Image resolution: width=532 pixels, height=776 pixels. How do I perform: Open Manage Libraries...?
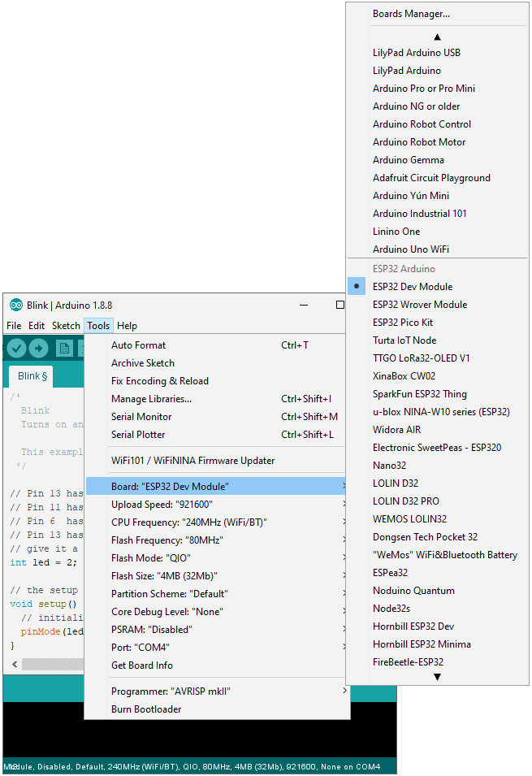point(216,399)
